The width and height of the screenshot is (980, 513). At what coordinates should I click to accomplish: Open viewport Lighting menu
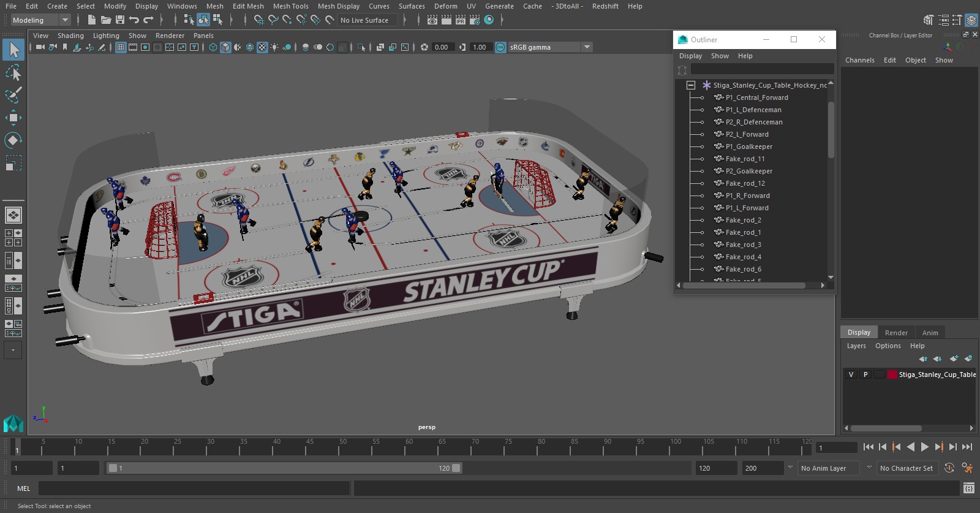[106, 36]
